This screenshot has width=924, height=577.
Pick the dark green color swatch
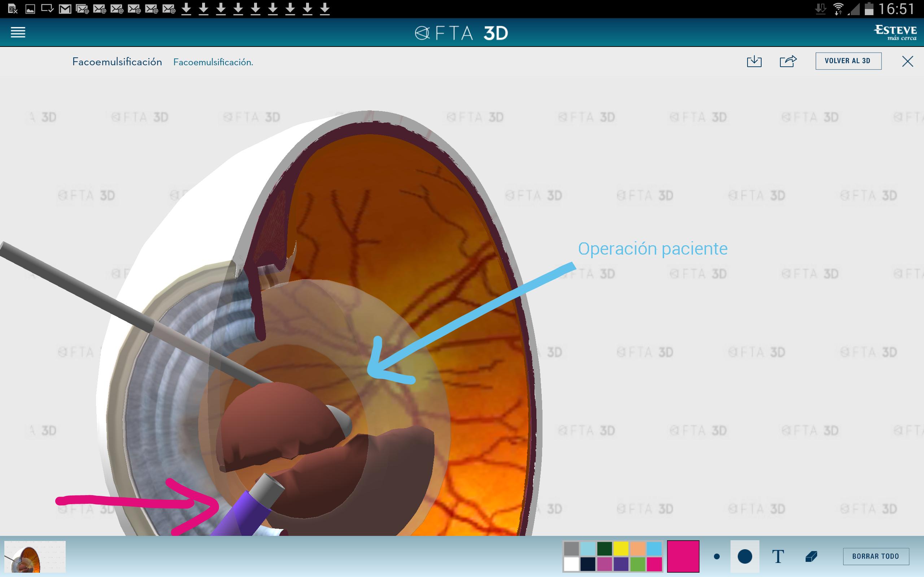[605, 549]
